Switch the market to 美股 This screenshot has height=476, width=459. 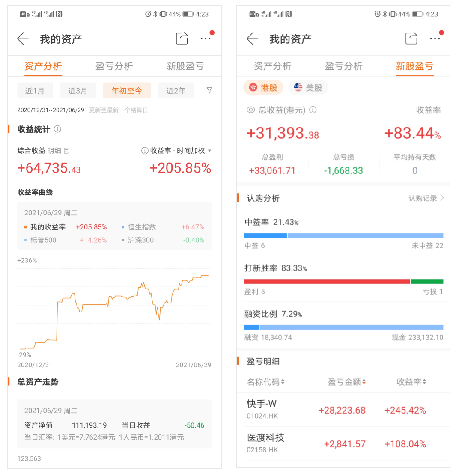(308, 88)
